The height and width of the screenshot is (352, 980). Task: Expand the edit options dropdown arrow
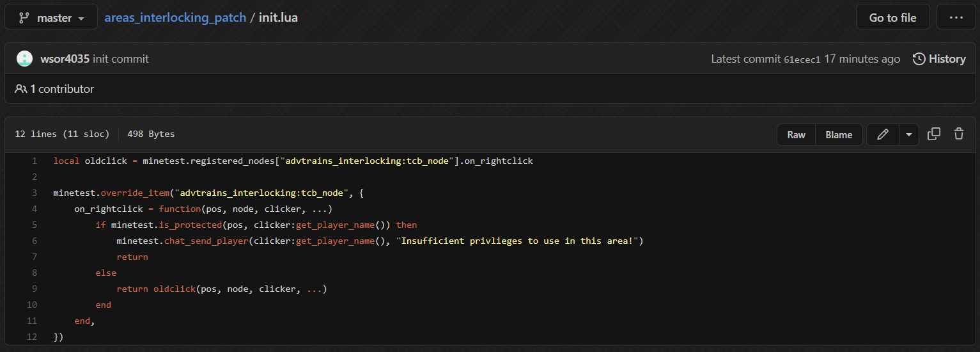coord(909,134)
